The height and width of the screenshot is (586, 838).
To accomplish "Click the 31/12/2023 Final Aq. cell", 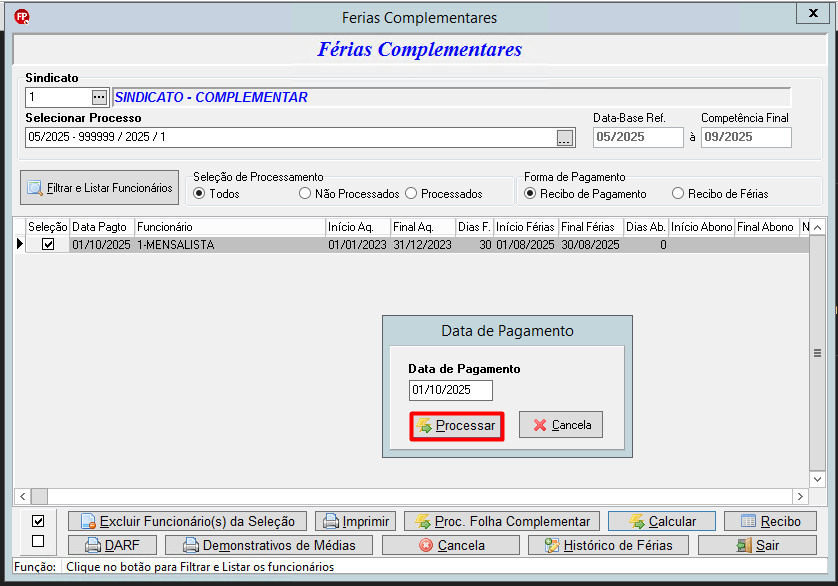I will pyautogui.click(x=423, y=245).
